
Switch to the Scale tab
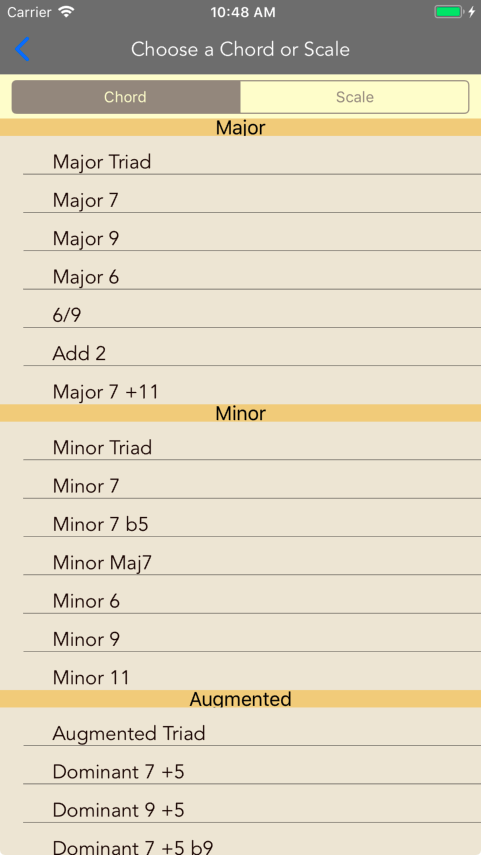coord(354,97)
